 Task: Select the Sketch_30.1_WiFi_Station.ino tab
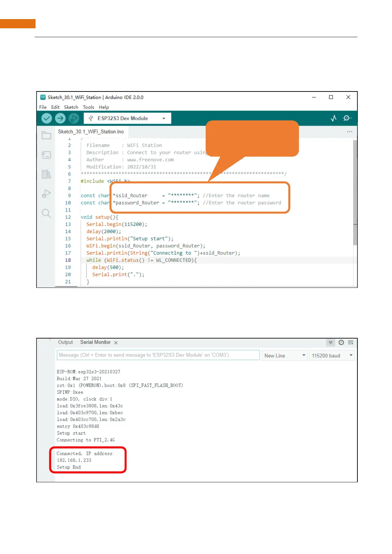[91, 132]
